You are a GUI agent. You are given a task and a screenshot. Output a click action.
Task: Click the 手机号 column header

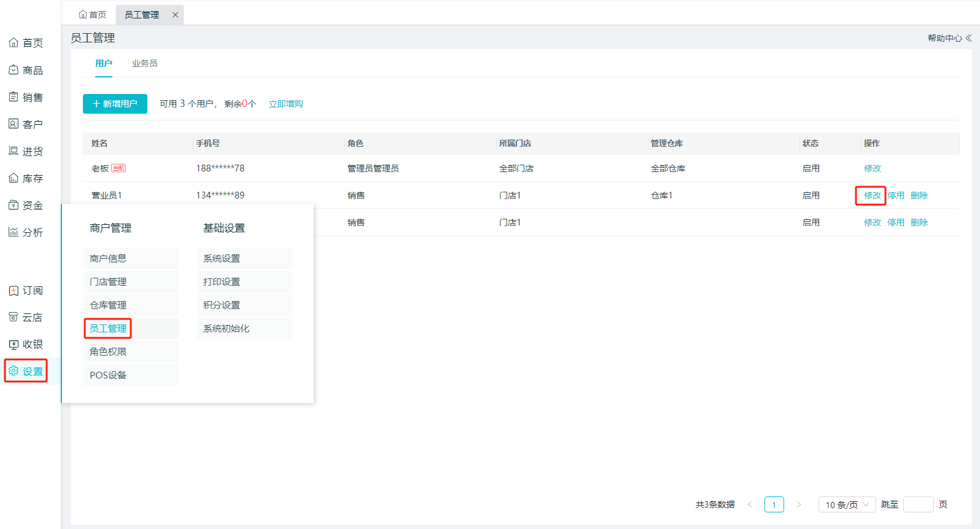click(208, 143)
